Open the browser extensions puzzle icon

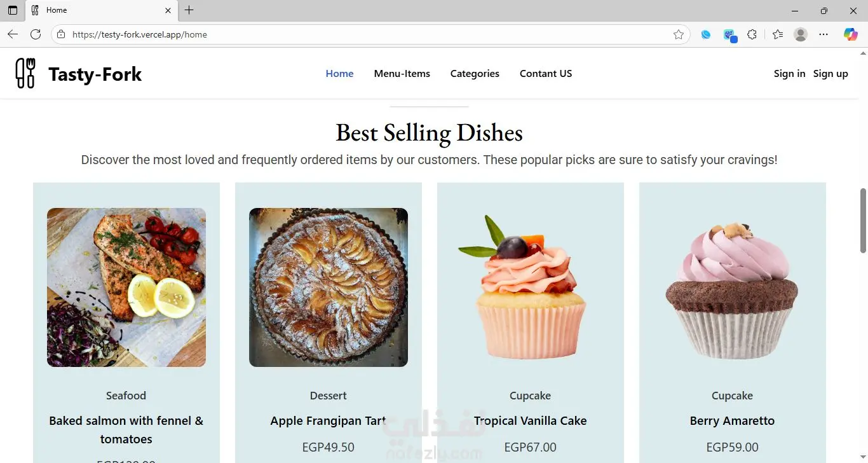coord(752,34)
